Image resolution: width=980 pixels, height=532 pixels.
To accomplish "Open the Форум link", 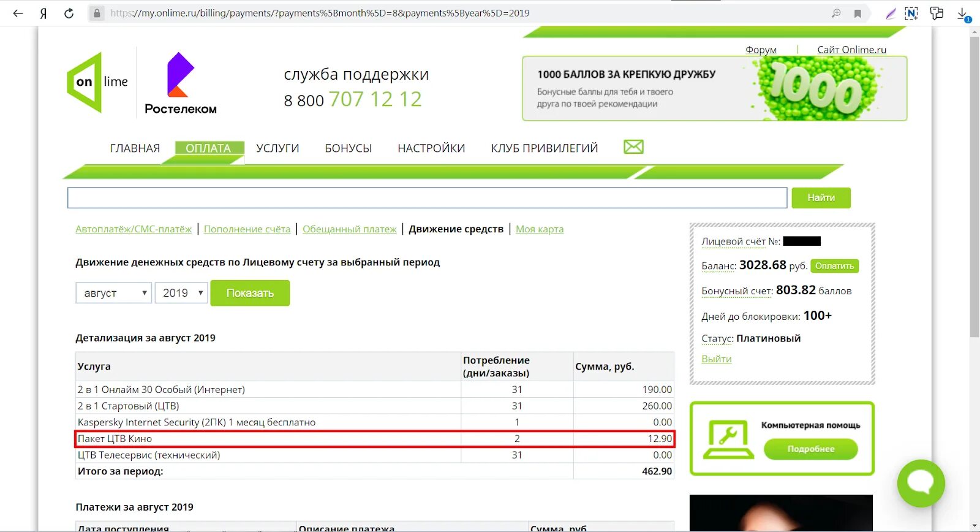I will point(761,50).
